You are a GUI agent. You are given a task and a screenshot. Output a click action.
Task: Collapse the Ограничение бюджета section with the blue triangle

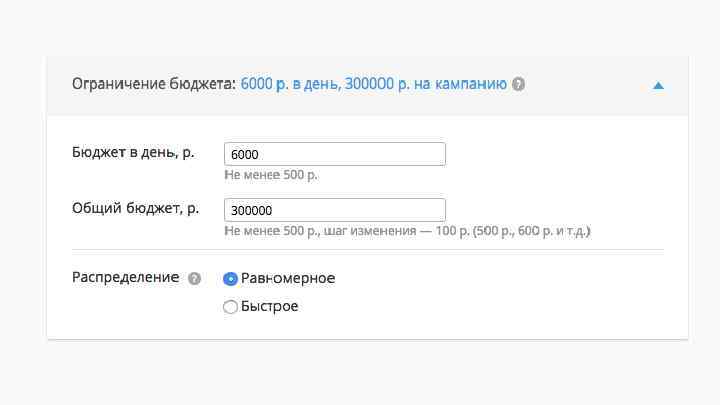[658, 86]
